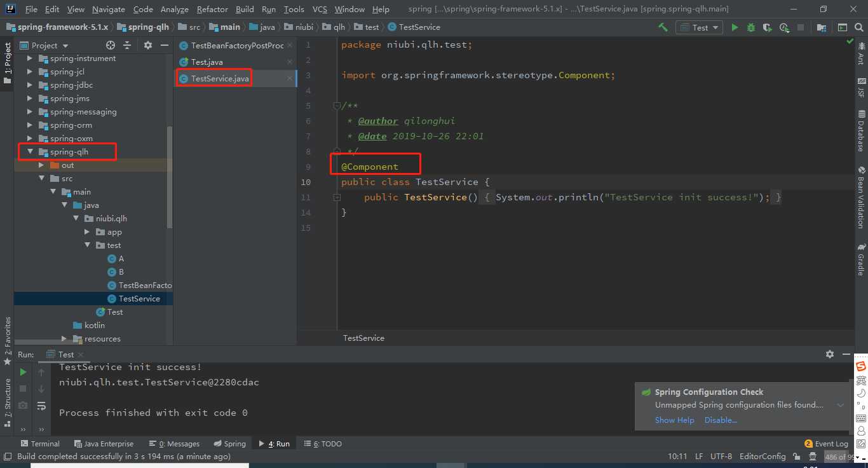Change UTF-8 file encoding
868x468 pixels.
tap(721, 457)
